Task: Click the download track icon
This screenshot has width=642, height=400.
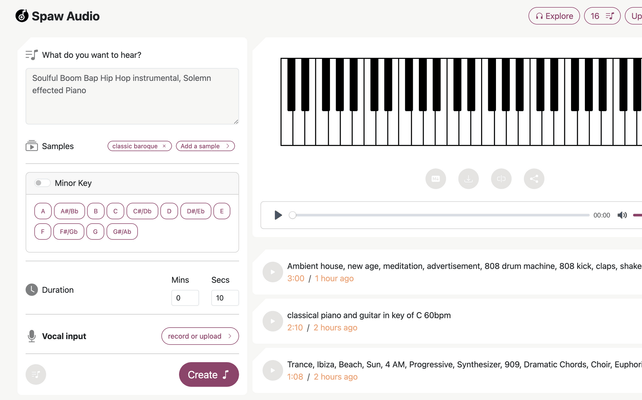Action: click(468, 179)
